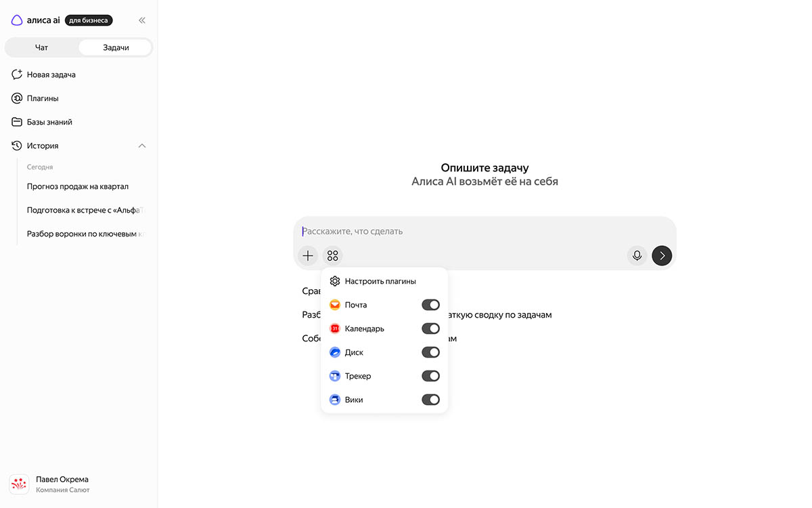Screen dimensions: 812x508
Task: Switch off the Трекер plugin
Action: 430,376
